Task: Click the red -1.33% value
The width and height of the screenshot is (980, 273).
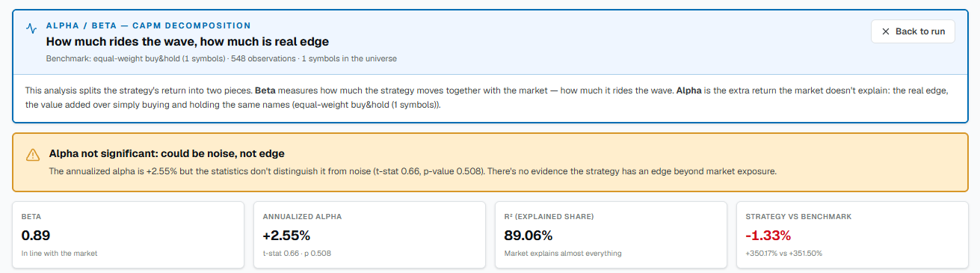Action: tap(768, 236)
